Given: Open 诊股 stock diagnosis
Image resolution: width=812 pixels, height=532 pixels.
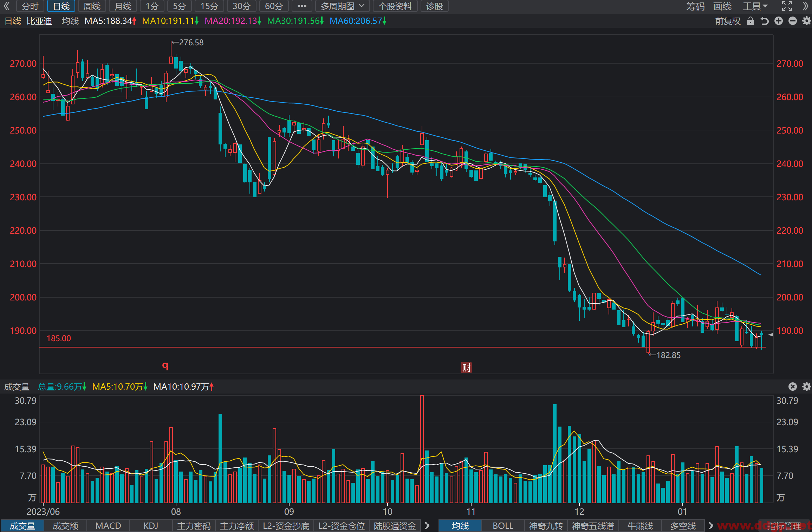Looking at the screenshot, I should coord(435,6).
